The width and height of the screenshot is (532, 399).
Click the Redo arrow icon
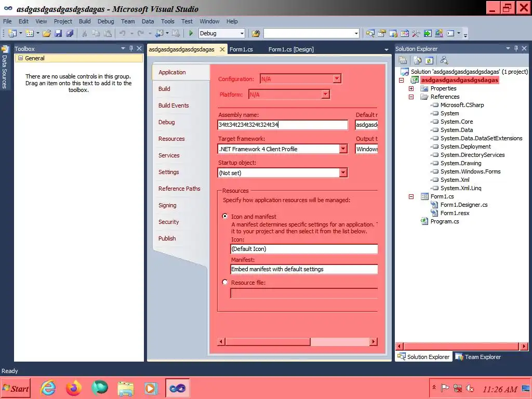coord(140,33)
